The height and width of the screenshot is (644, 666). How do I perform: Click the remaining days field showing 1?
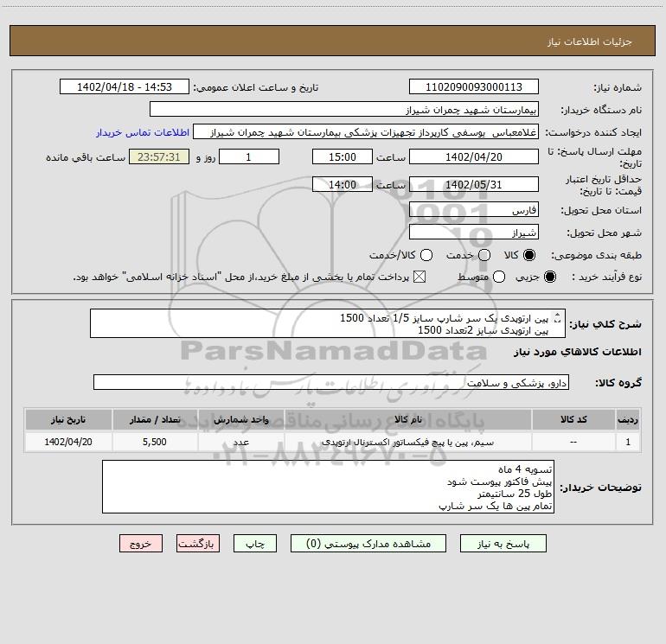[249, 156]
